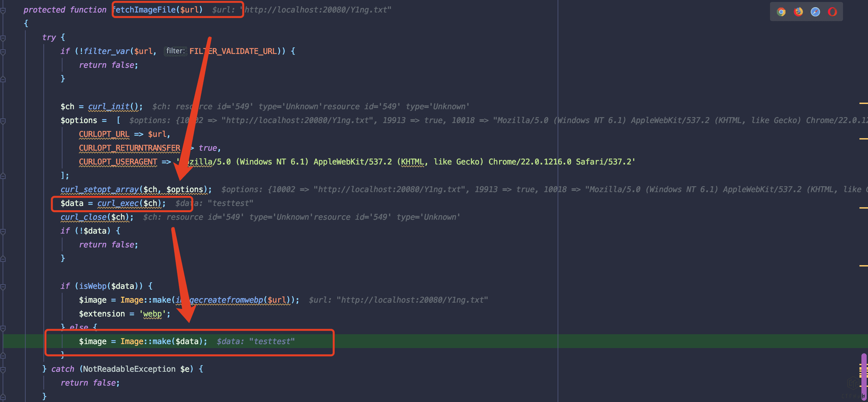This screenshot has width=868, height=402.
Task: Click the curl_exec function call
Action: point(118,203)
